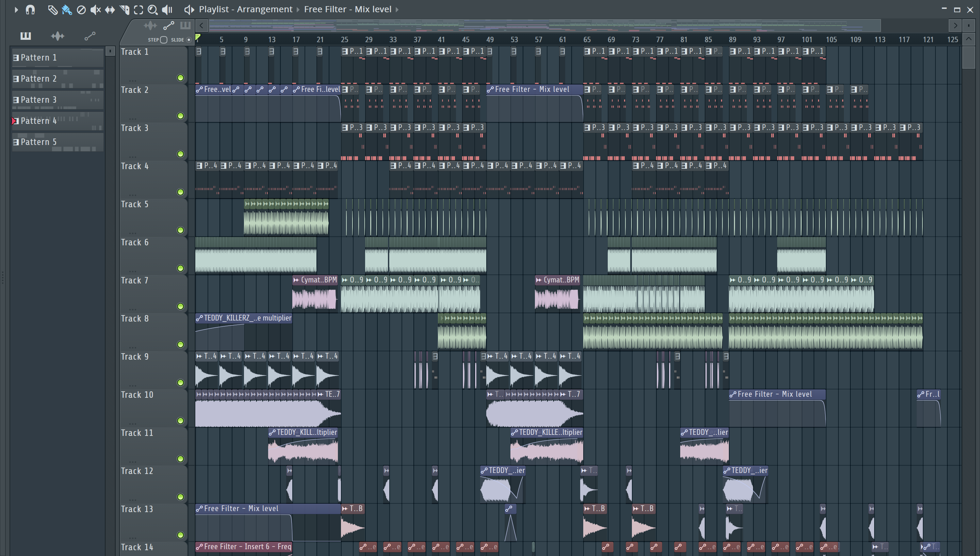Screen dimensions: 980x556
Task: Show audio clips in picker panel
Action: (x=58, y=36)
